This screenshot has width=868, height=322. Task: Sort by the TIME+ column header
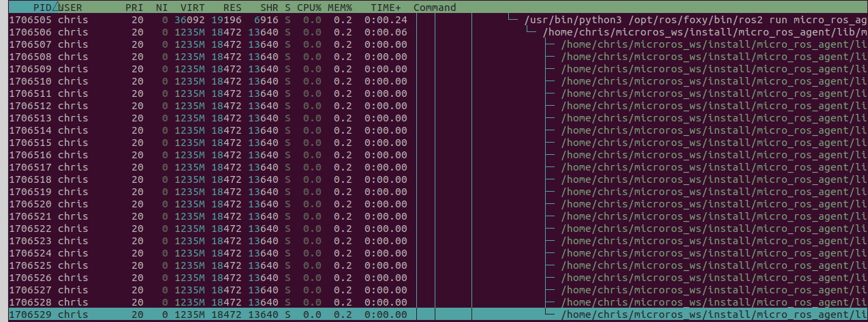pyautogui.click(x=386, y=8)
